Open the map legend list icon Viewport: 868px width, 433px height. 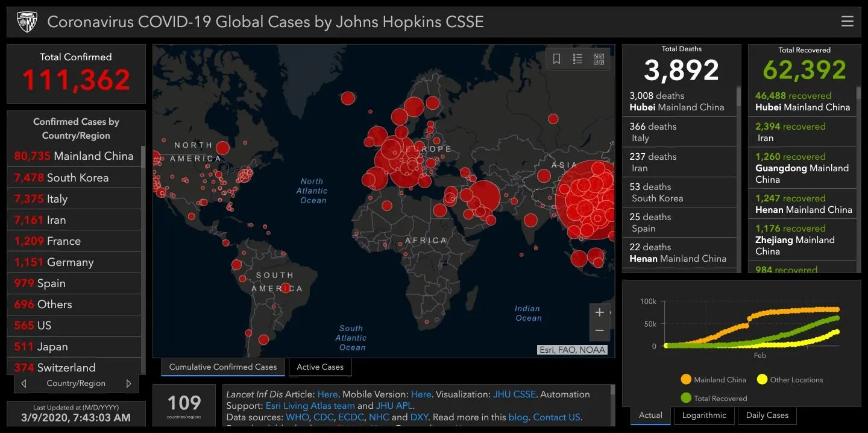point(577,58)
